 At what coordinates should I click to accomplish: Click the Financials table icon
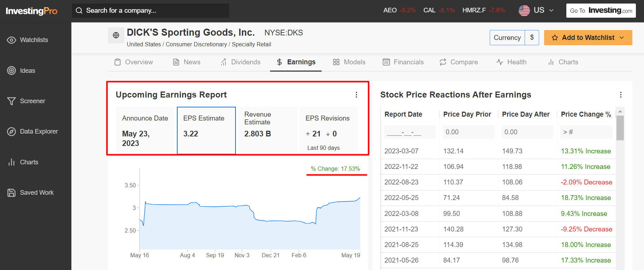tap(386, 62)
